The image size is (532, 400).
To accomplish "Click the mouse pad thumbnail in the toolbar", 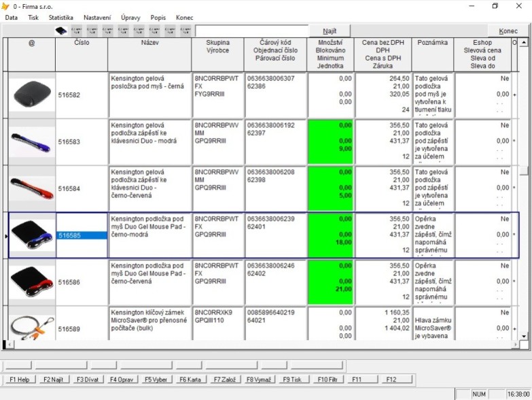I will pos(61,31).
